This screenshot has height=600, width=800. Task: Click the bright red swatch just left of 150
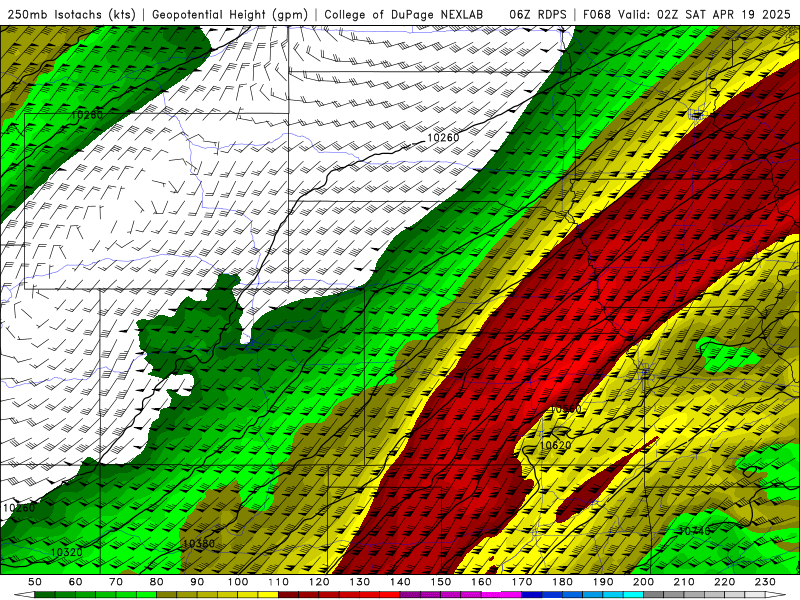point(390,595)
